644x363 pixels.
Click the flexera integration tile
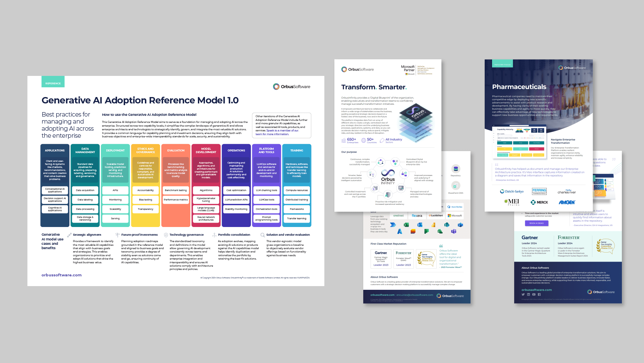point(417,216)
